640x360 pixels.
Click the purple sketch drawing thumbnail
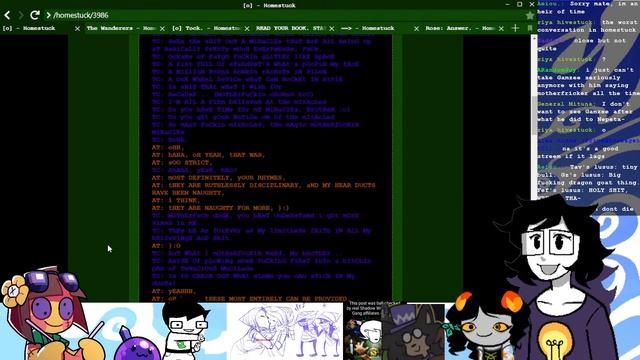(285, 331)
